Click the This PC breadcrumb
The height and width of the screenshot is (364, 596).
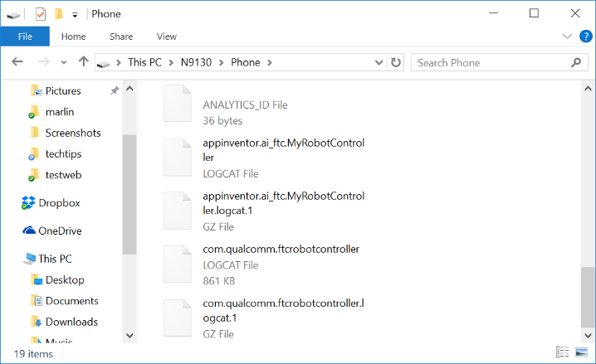click(144, 62)
